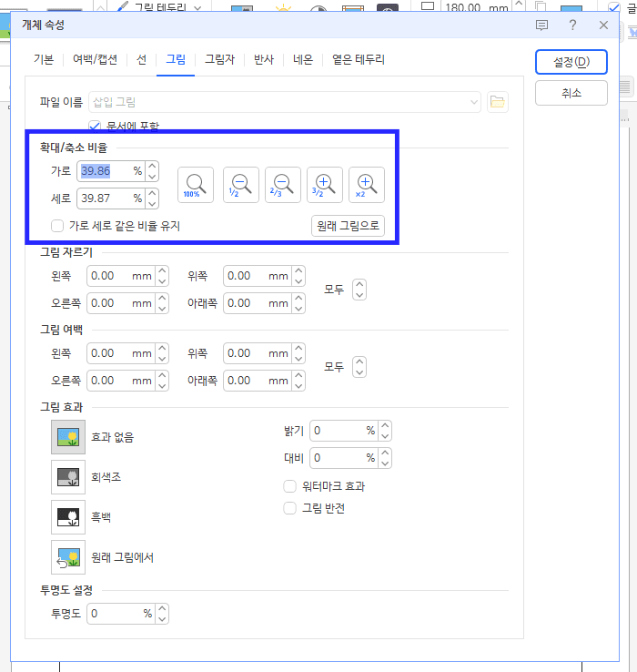
Task: Adjust 그림 여백 오른쪽 stepper
Action: click(162, 381)
